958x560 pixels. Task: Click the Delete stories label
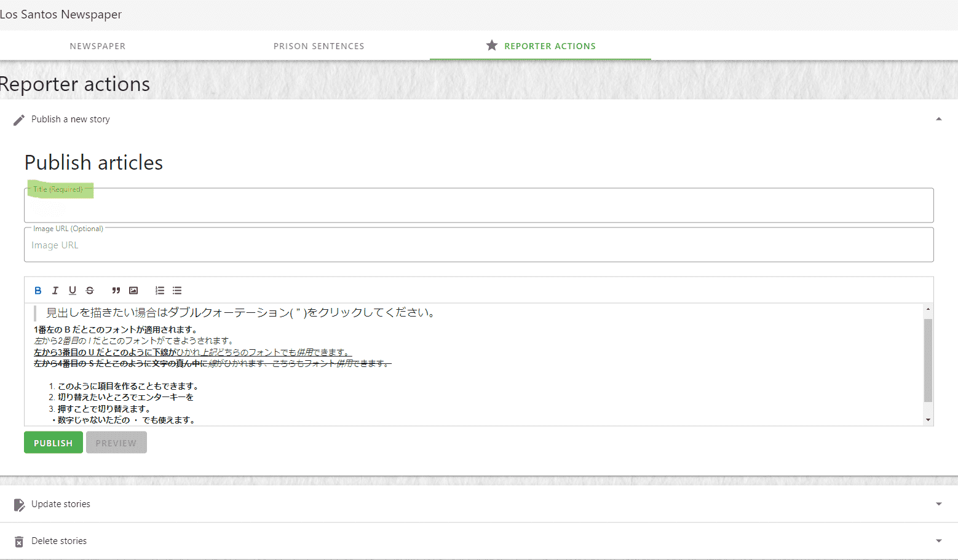[x=59, y=541]
